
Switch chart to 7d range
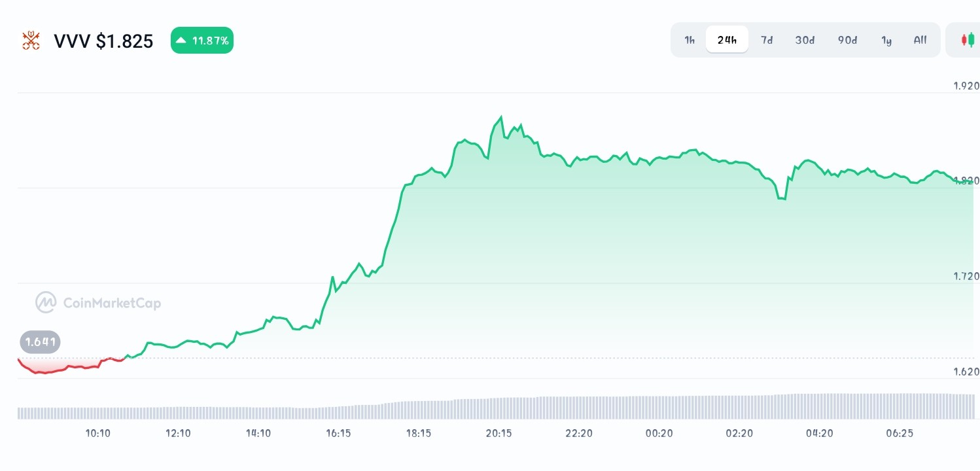(x=767, y=40)
